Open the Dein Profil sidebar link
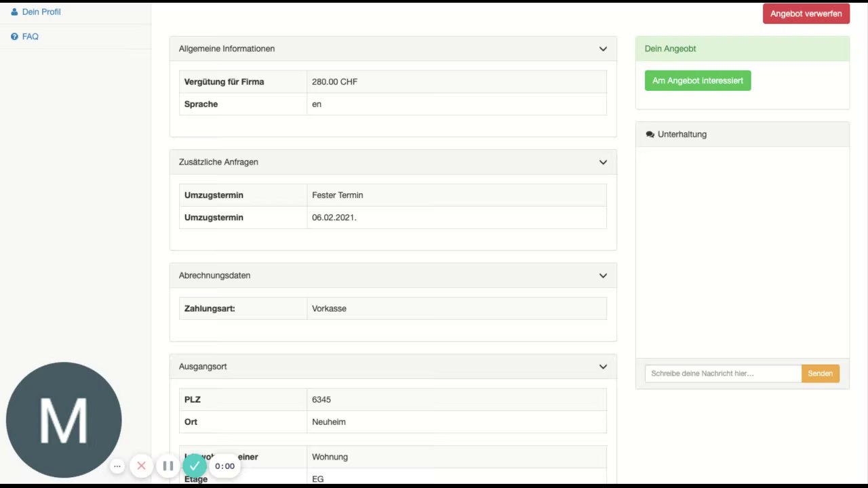The image size is (868, 488). 41,12
